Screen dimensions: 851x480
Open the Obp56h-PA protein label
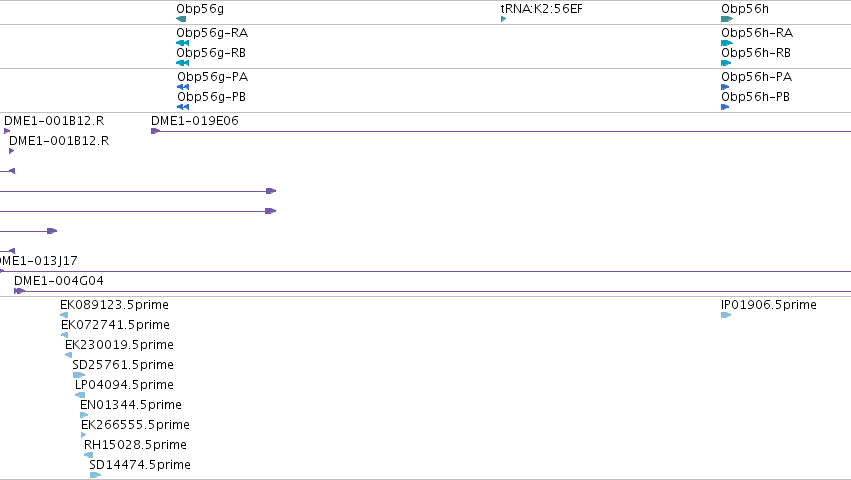coord(757,77)
